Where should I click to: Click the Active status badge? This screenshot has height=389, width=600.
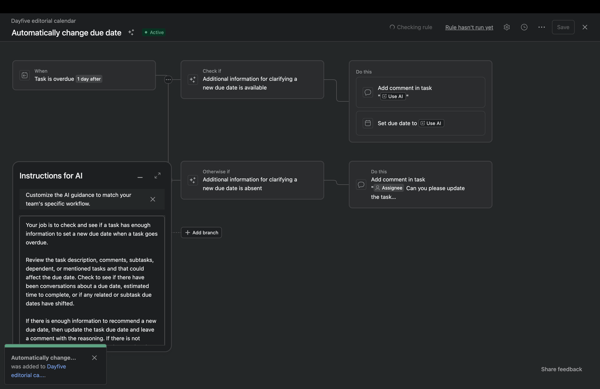[x=154, y=33]
